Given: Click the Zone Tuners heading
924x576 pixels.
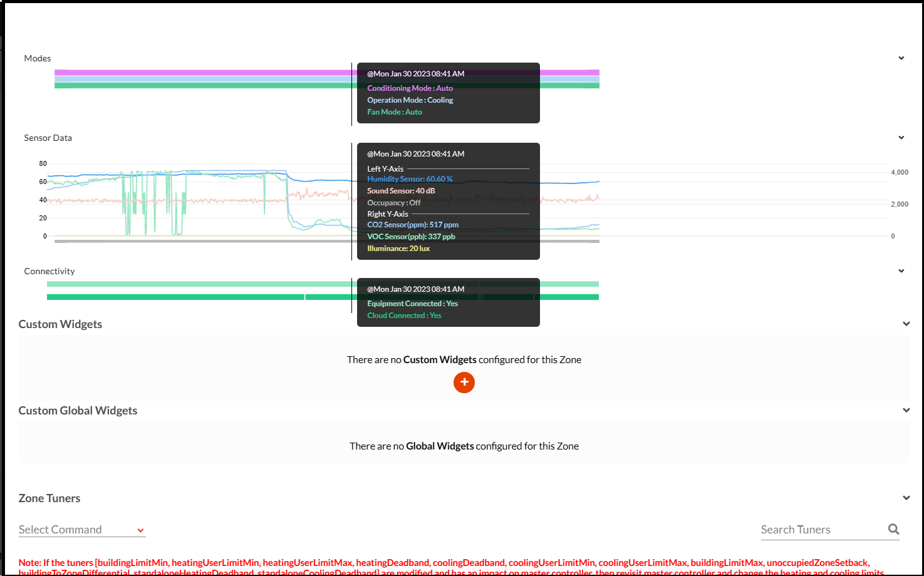Looking at the screenshot, I should 49,498.
